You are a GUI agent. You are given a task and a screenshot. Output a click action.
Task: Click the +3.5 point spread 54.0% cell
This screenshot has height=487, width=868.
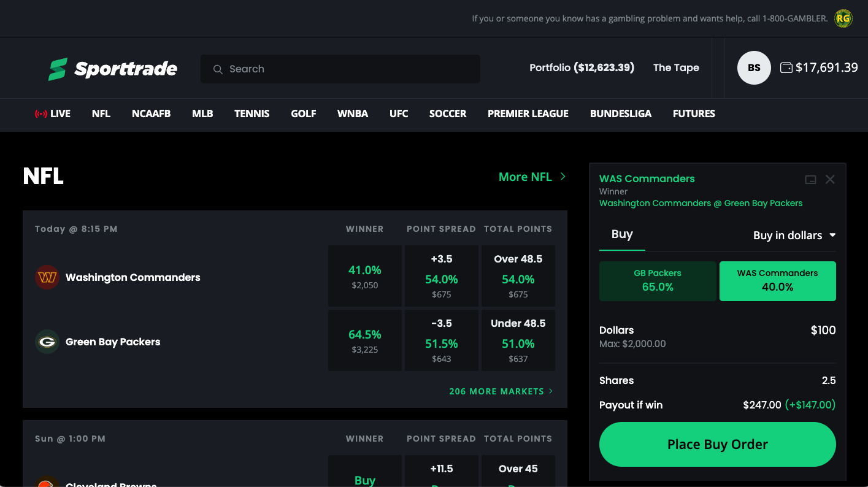coord(442,276)
